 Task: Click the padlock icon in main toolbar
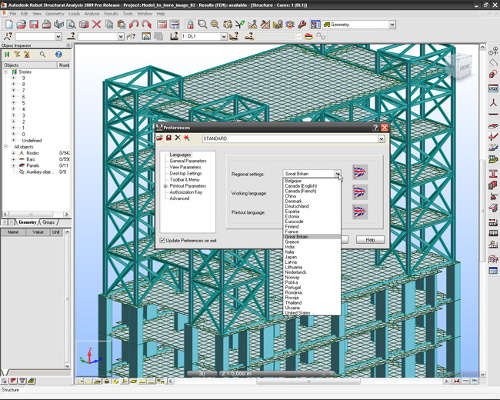coord(190,24)
